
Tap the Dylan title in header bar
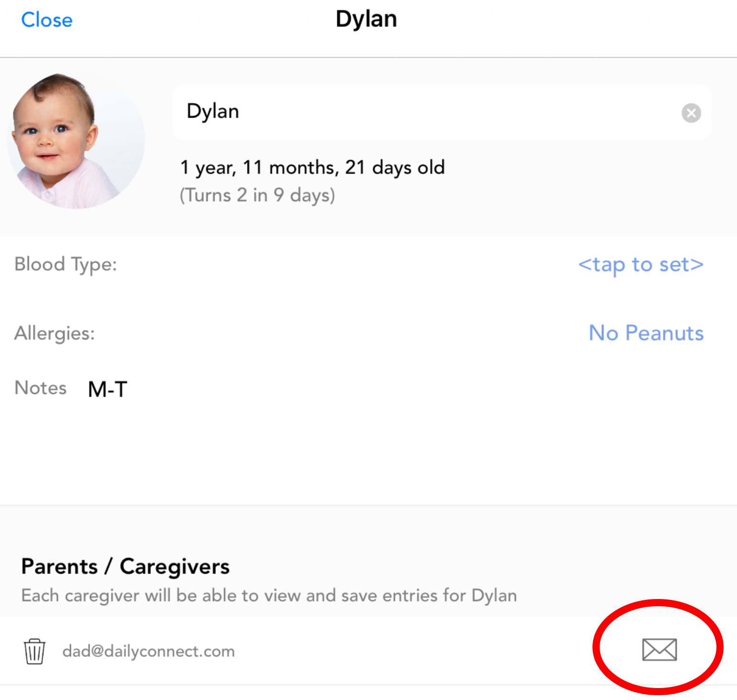coord(367,19)
